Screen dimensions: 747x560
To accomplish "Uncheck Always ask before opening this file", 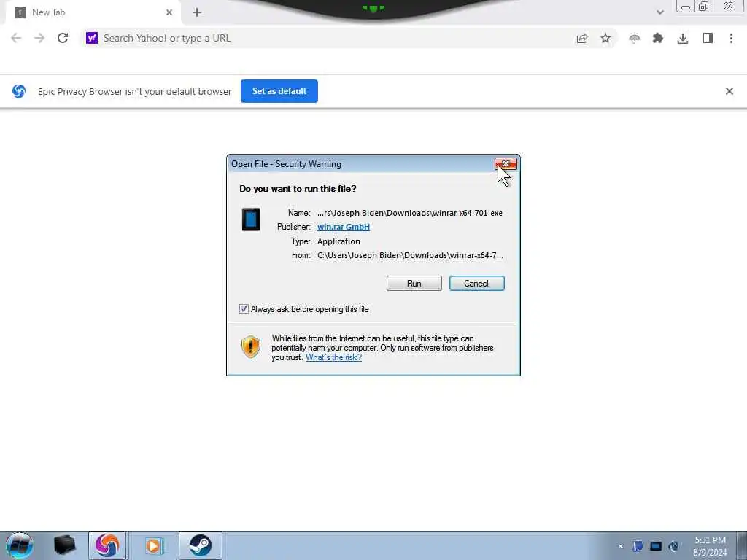I will tap(244, 309).
